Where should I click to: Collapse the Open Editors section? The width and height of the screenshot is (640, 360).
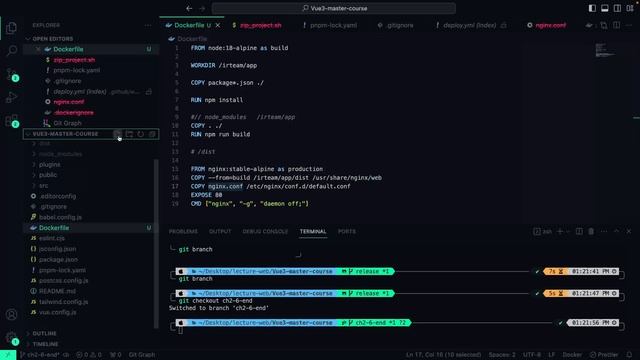point(53,39)
